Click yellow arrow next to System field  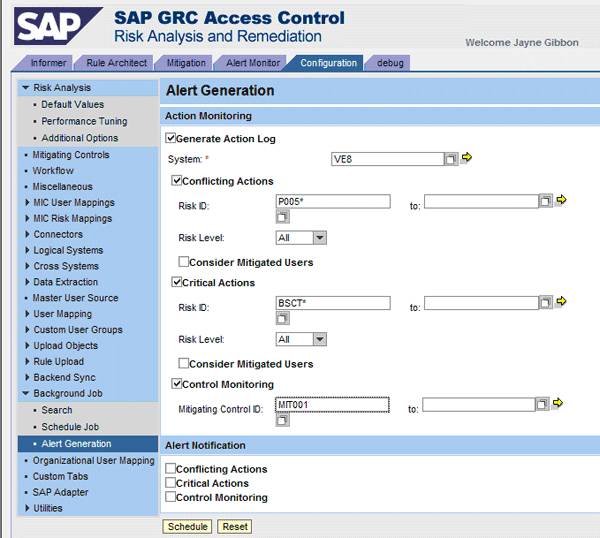[466, 158]
